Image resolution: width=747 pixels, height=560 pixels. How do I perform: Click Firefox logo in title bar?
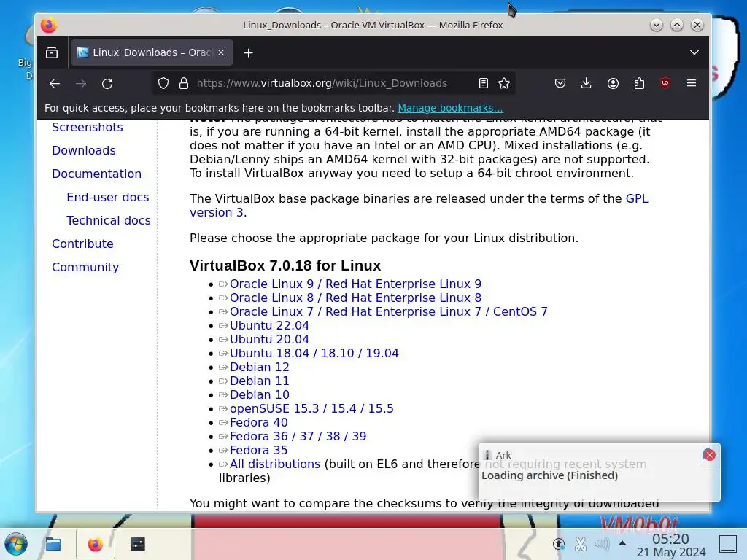[49, 25]
